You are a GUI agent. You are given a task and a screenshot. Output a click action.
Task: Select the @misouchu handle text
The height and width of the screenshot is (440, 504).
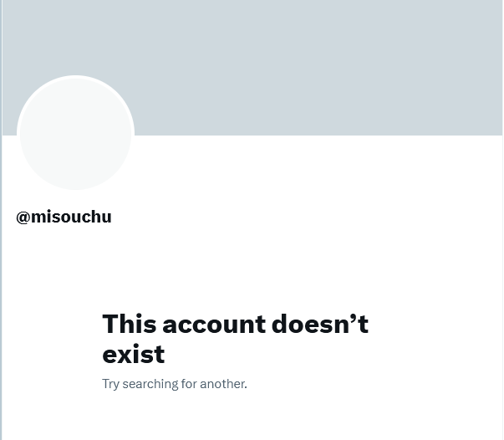click(x=64, y=217)
